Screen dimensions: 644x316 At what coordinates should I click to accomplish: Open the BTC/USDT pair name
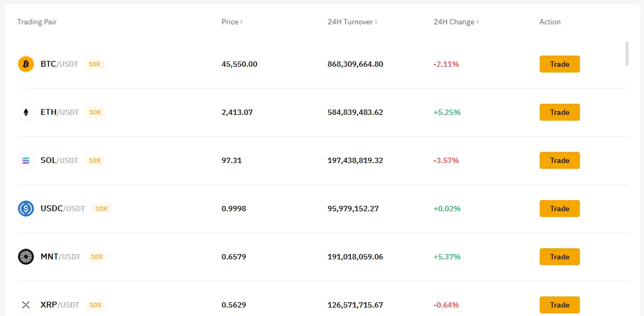pyautogui.click(x=59, y=64)
